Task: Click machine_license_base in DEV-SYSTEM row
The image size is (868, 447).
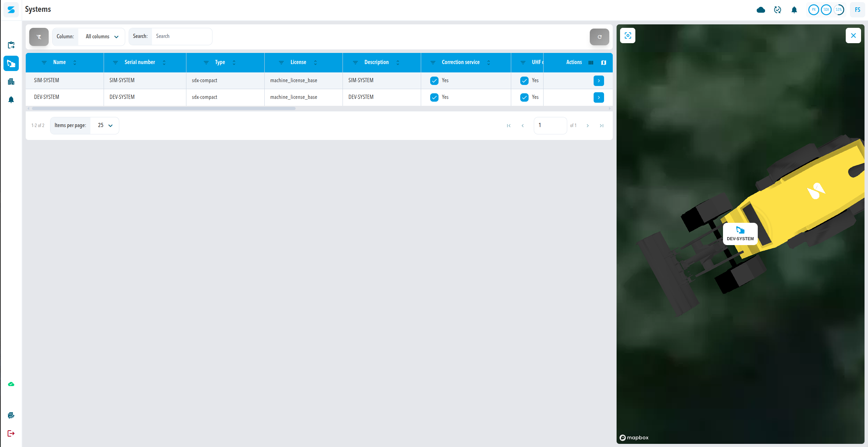Action: tap(294, 97)
